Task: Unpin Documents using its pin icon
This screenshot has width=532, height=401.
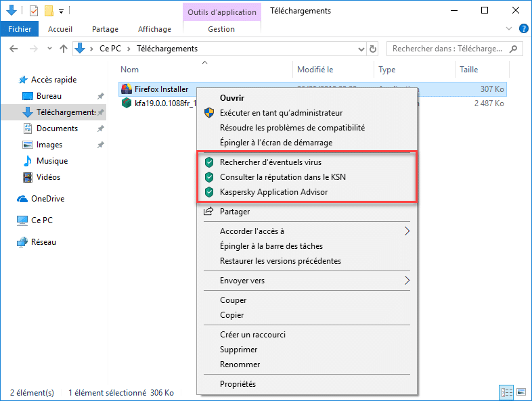Action: coord(100,128)
